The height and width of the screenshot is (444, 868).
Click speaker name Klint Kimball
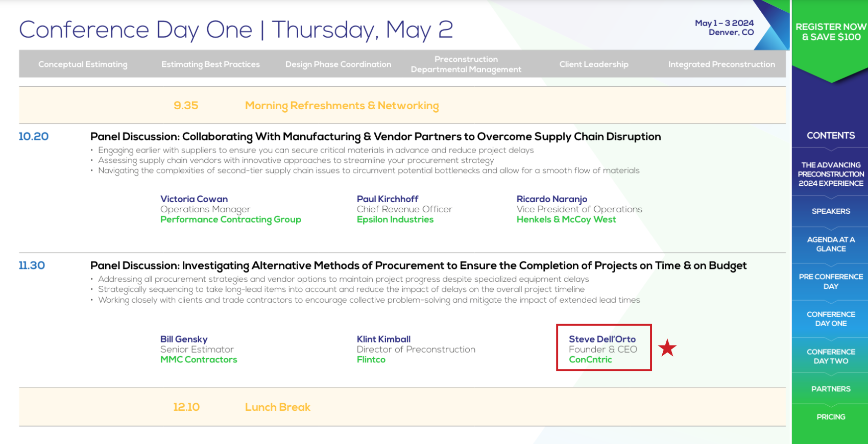(383, 339)
